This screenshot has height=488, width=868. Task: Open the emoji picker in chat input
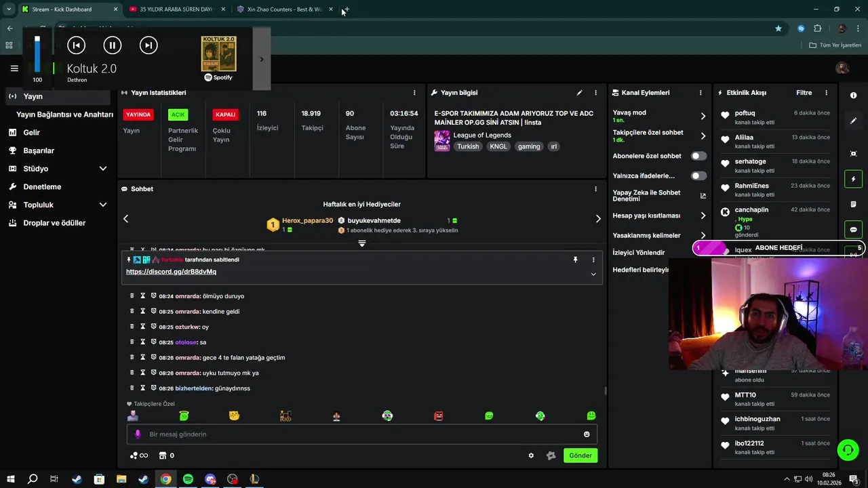[x=587, y=434]
